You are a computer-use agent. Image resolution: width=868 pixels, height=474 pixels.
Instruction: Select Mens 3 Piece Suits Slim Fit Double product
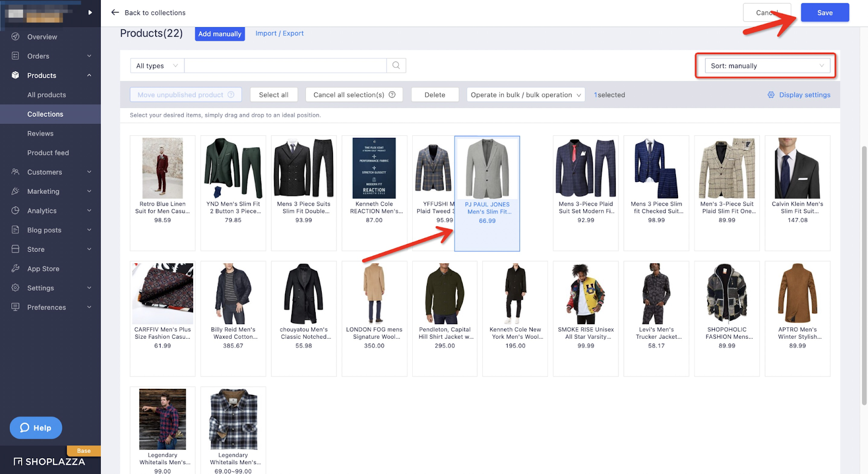click(x=304, y=193)
